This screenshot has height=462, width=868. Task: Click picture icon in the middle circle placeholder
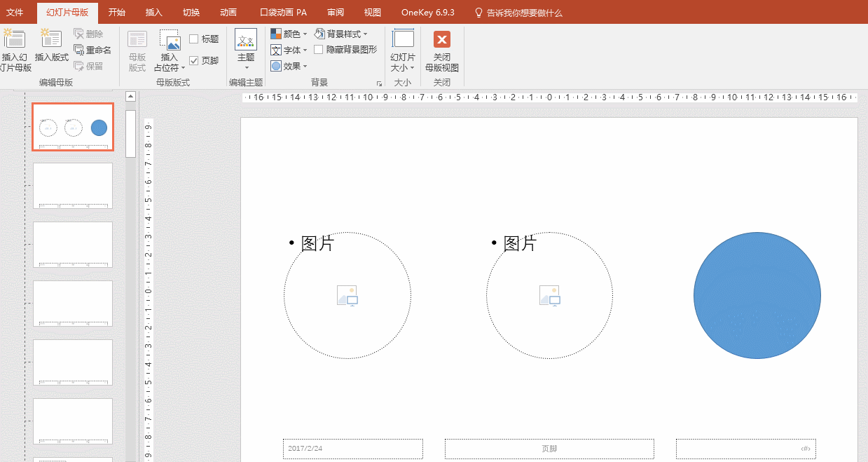[550, 296]
